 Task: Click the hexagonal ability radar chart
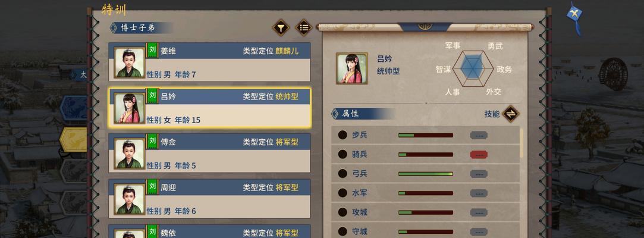point(473,68)
